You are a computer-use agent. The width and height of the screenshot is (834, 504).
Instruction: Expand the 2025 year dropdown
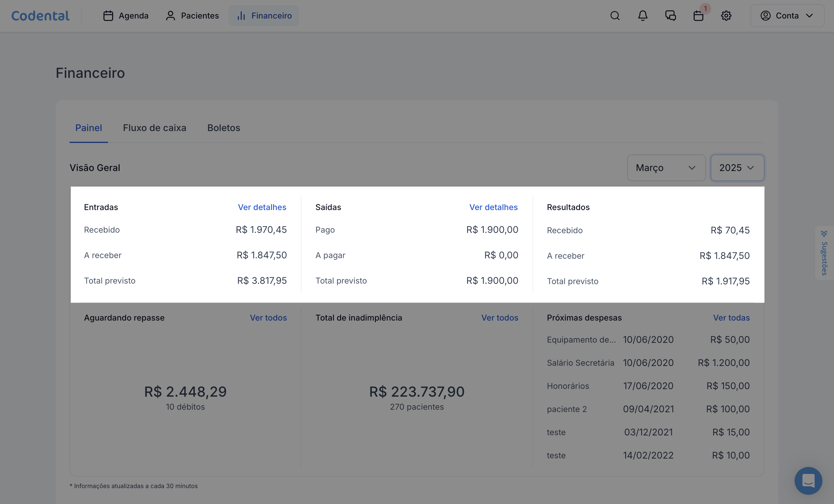point(737,168)
